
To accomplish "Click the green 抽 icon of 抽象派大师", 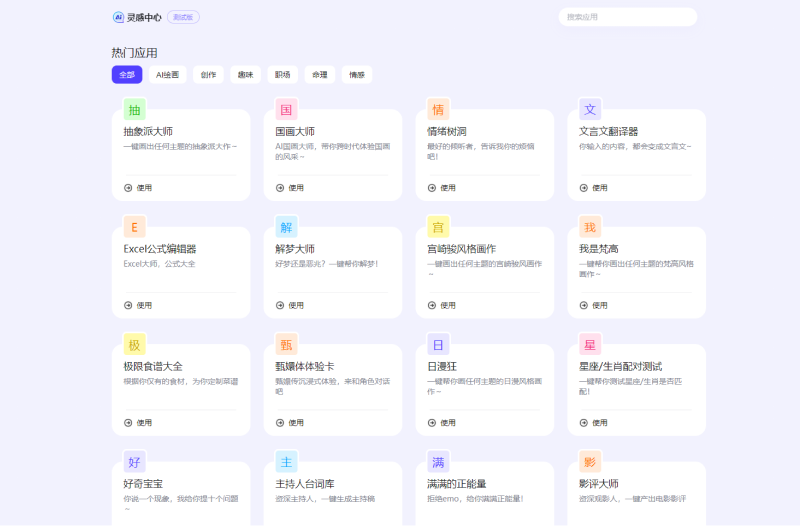I will pyautogui.click(x=135, y=110).
